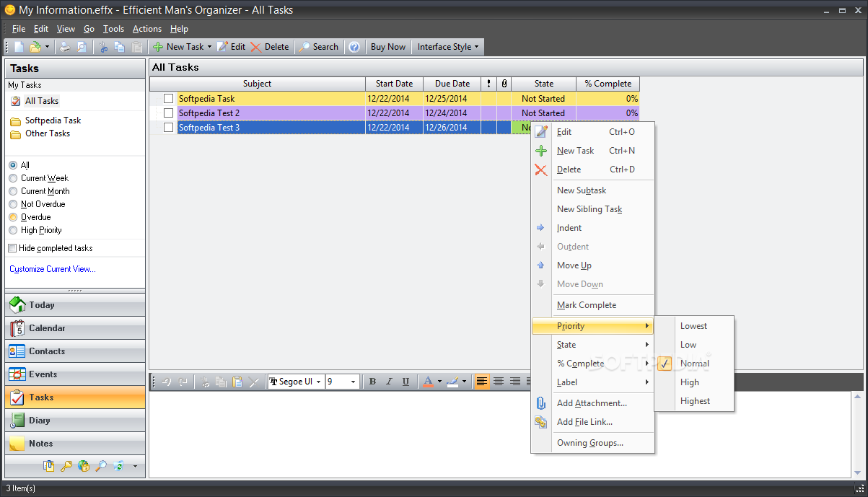Enable Hide completed tasks checkbox
Screen dimensions: 868x497
[12, 248]
